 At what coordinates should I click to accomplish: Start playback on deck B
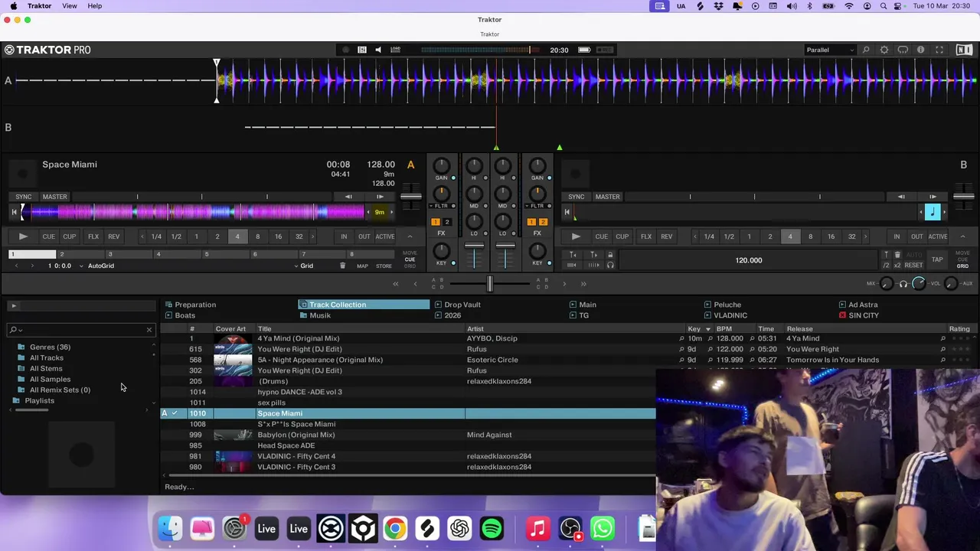[576, 236]
